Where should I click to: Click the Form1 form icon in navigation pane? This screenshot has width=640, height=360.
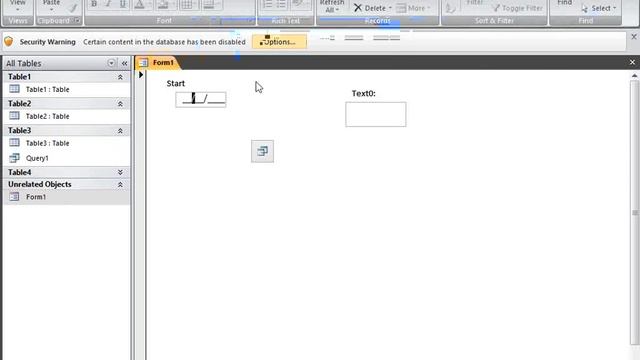coord(14,196)
